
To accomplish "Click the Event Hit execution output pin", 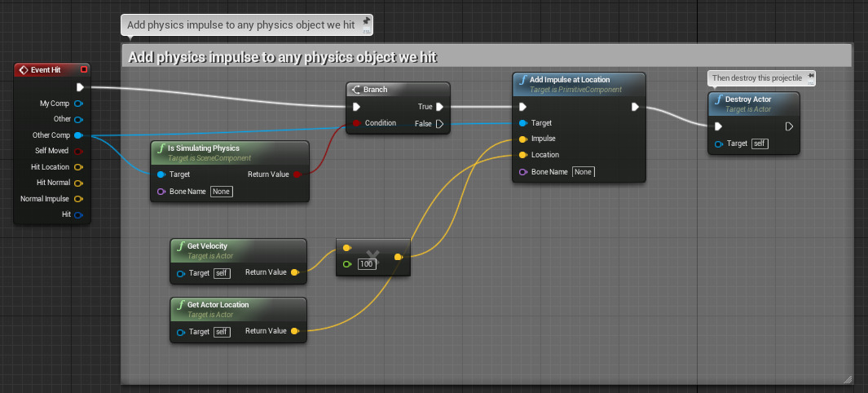I will point(80,87).
